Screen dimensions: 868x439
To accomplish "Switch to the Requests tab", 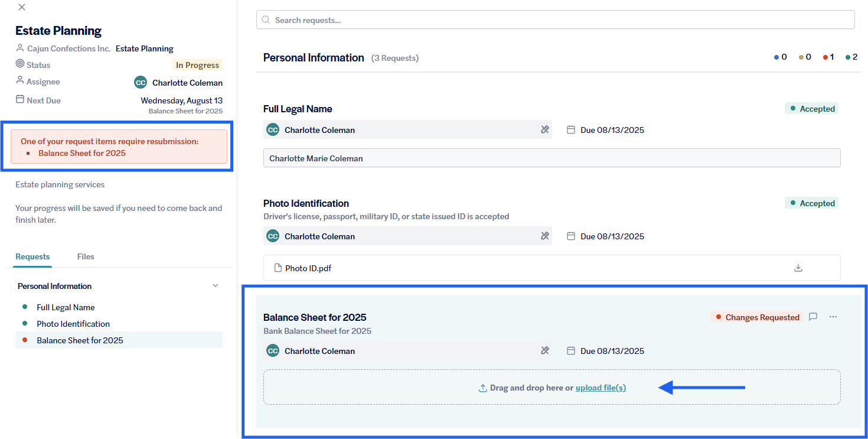I will pos(32,256).
